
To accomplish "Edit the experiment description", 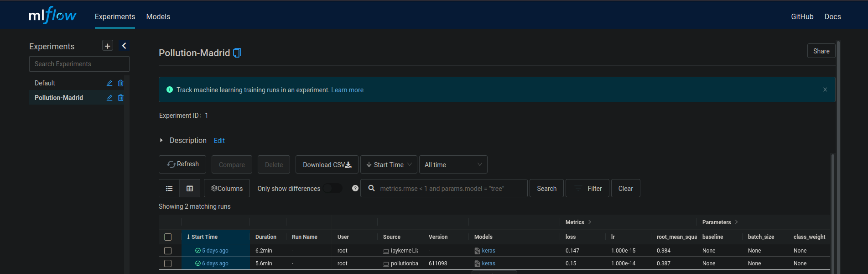I will (x=219, y=141).
